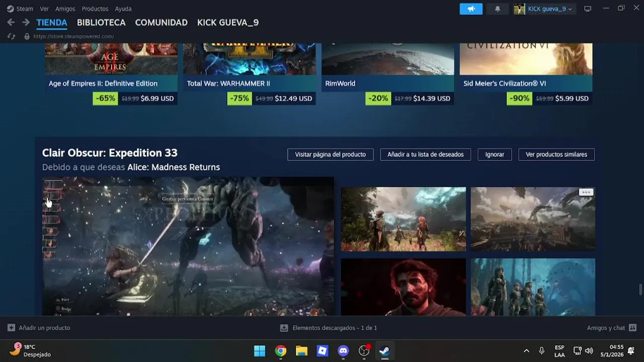
Task: Switch to the BIBLIOTECA tab
Action: [x=101, y=23]
